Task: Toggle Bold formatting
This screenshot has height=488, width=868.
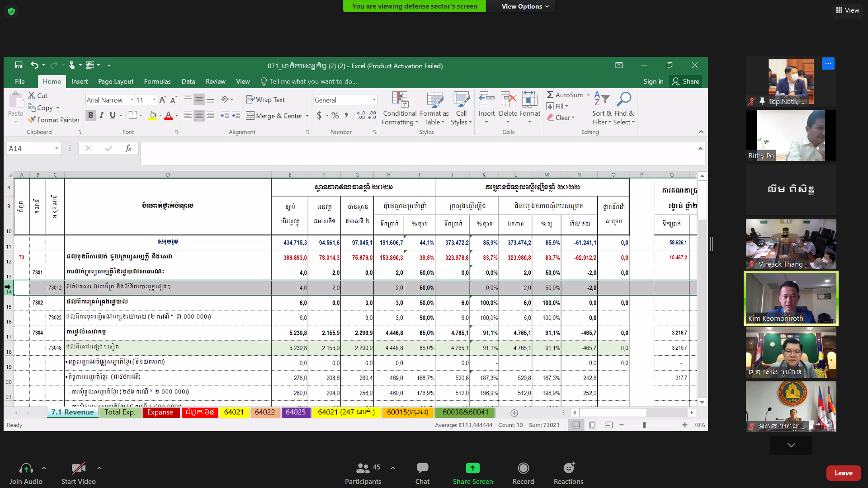Action: coord(91,116)
